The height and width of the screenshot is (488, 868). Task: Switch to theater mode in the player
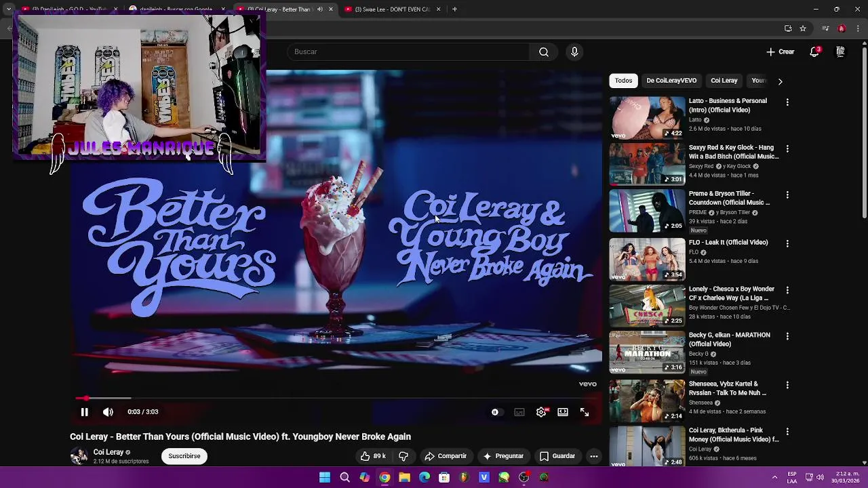tap(563, 412)
